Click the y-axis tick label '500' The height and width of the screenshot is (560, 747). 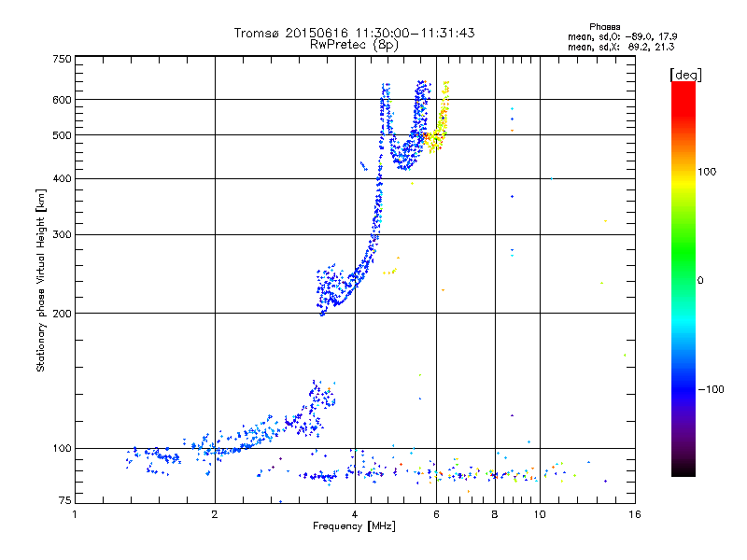[62, 135]
